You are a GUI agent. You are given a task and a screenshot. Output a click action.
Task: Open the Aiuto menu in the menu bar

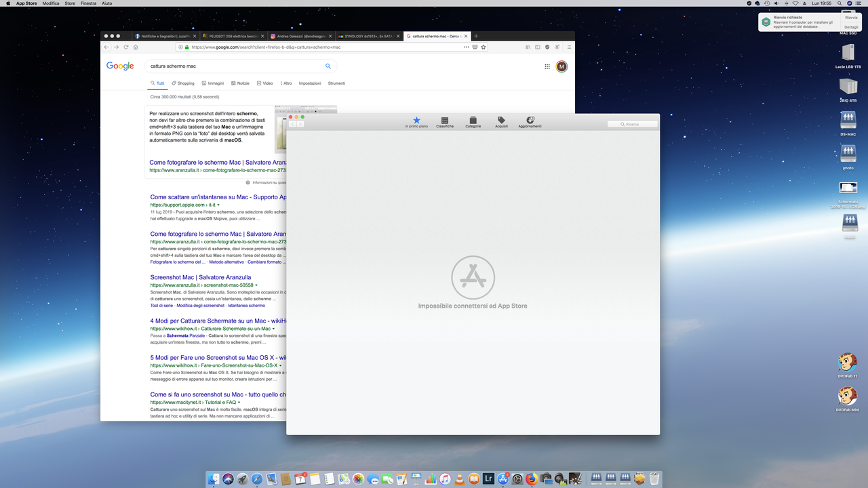coord(106,3)
